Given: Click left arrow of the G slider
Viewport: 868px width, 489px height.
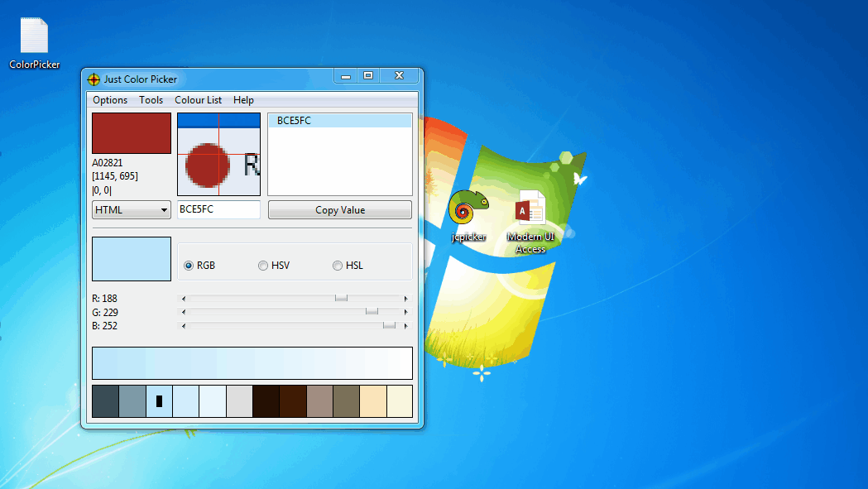Looking at the screenshot, I should tap(184, 313).
